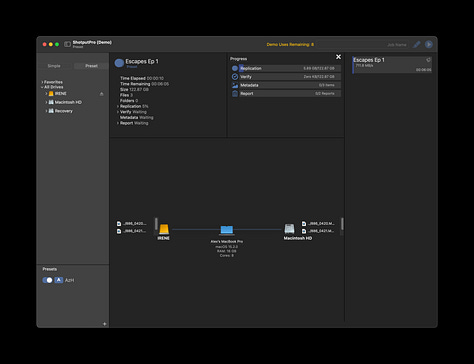This screenshot has height=364, width=474.
Task: Click the source file list scrollbar by IRENE
Action: point(156,224)
